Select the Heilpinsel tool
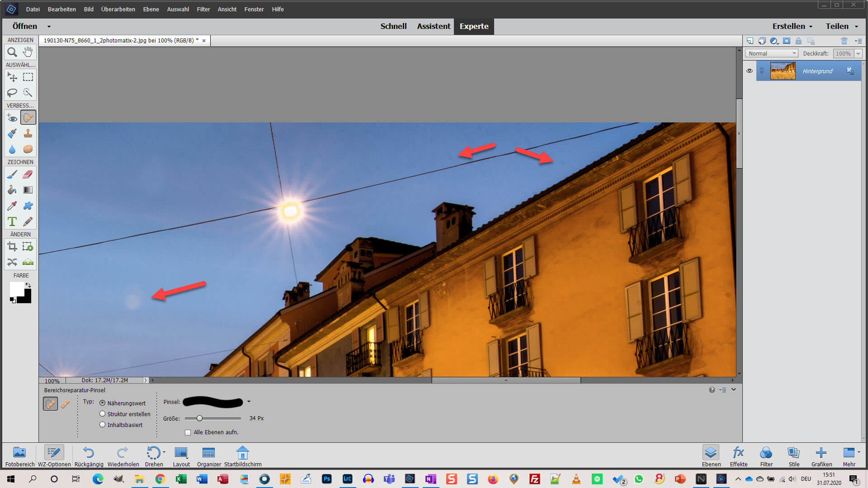Image resolution: width=868 pixels, height=488 pixels. 66,404
